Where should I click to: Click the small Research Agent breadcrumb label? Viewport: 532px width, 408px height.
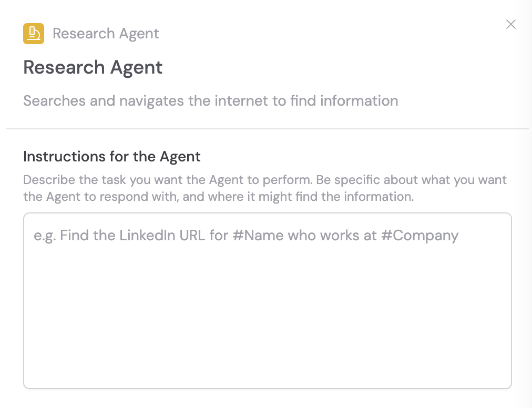click(106, 33)
